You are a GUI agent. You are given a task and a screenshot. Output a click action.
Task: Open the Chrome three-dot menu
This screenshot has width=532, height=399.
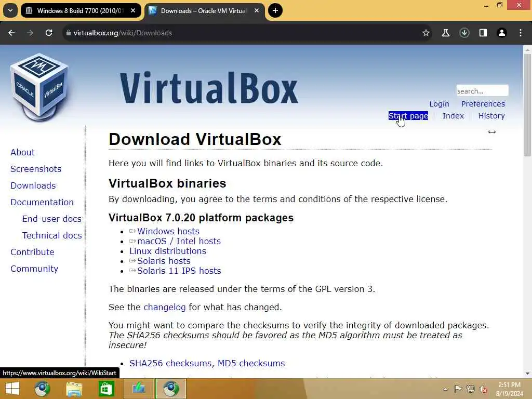[x=521, y=33]
